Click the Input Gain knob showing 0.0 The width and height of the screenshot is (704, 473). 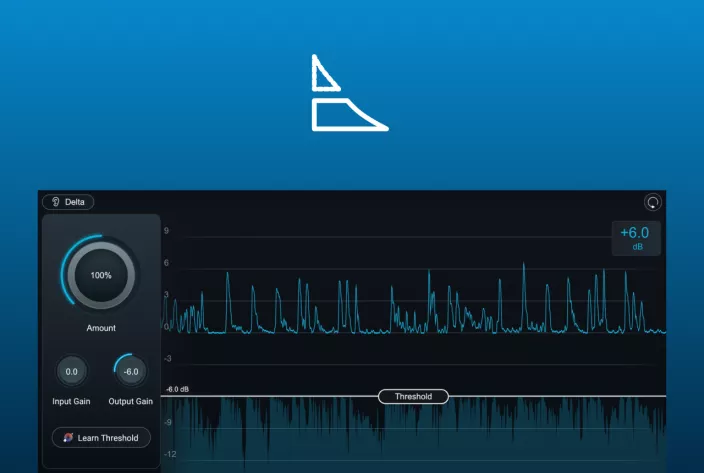[x=72, y=372]
